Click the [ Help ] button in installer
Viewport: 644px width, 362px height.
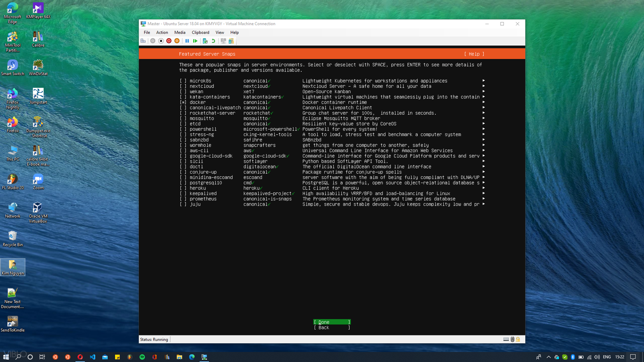[x=474, y=54]
